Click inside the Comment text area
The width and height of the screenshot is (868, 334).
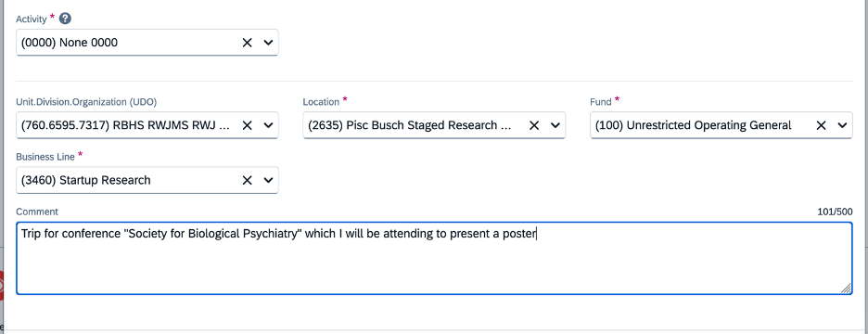click(x=434, y=258)
